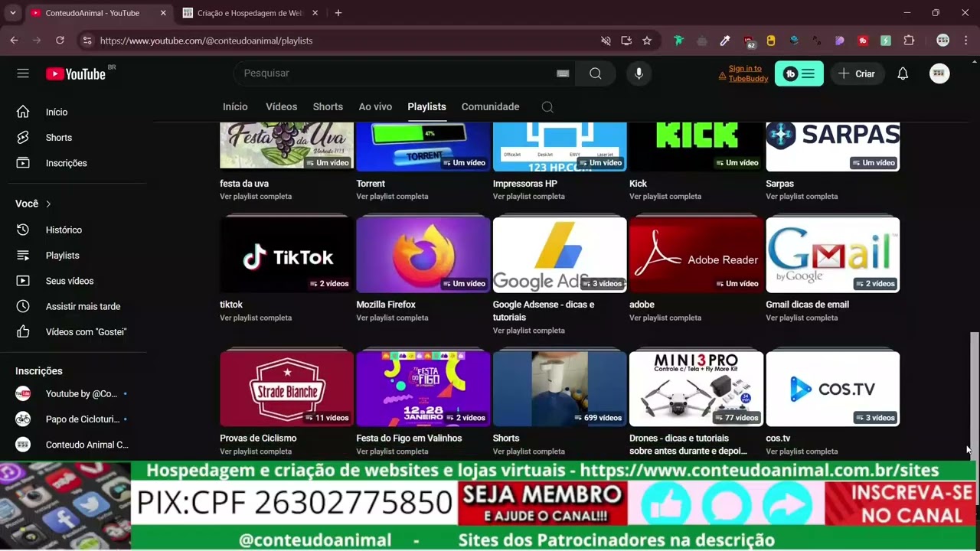Go to the YouTube logo home
The width and height of the screenshot is (980, 551).
coord(75,73)
